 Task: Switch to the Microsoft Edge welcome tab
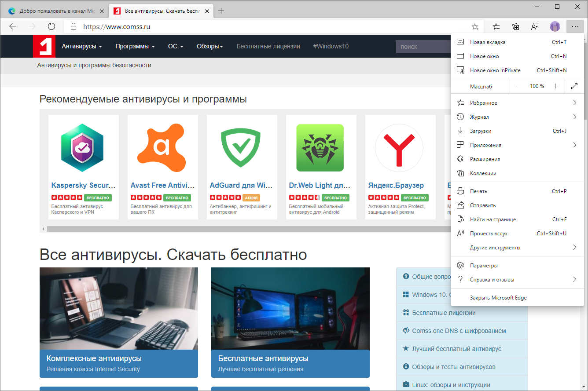55,11
